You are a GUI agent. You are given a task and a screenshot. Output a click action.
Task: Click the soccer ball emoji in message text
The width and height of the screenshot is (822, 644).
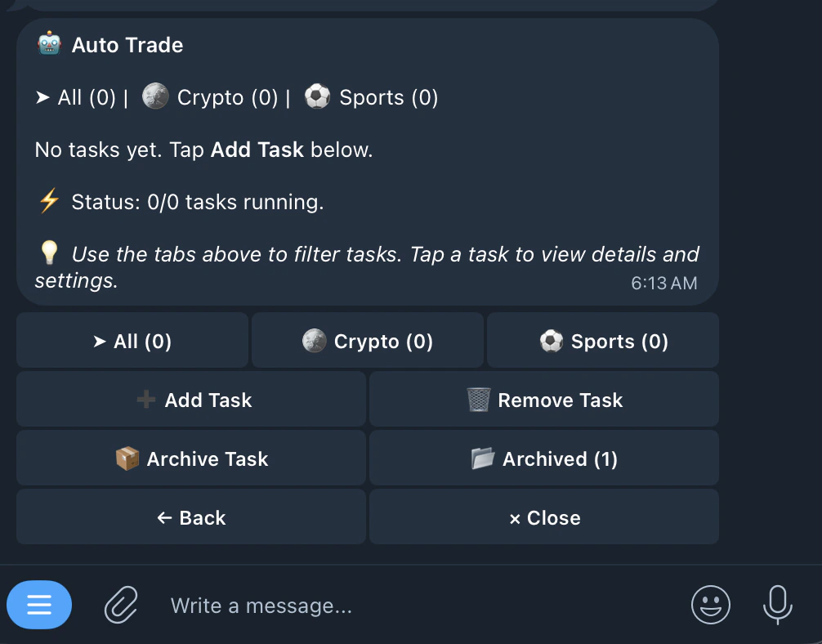[317, 97]
